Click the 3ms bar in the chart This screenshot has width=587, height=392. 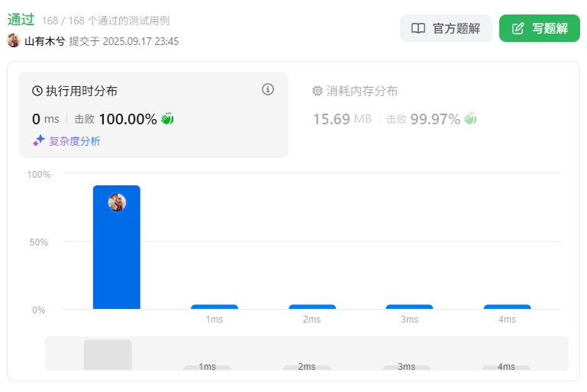click(x=410, y=307)
